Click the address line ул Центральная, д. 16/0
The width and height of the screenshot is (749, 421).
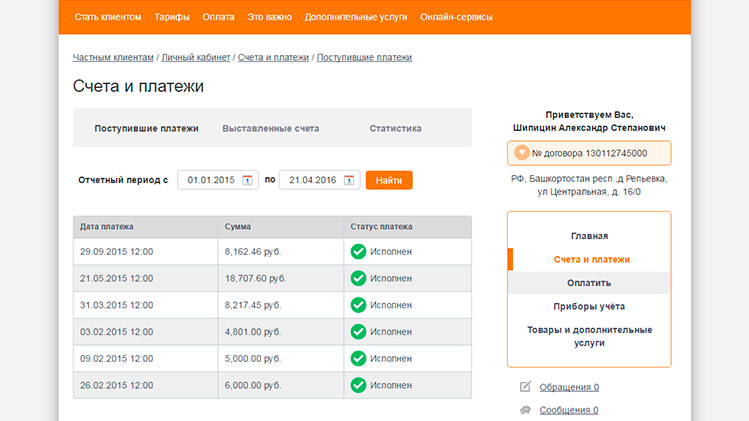pyautogui.click(x=589, y=192)
